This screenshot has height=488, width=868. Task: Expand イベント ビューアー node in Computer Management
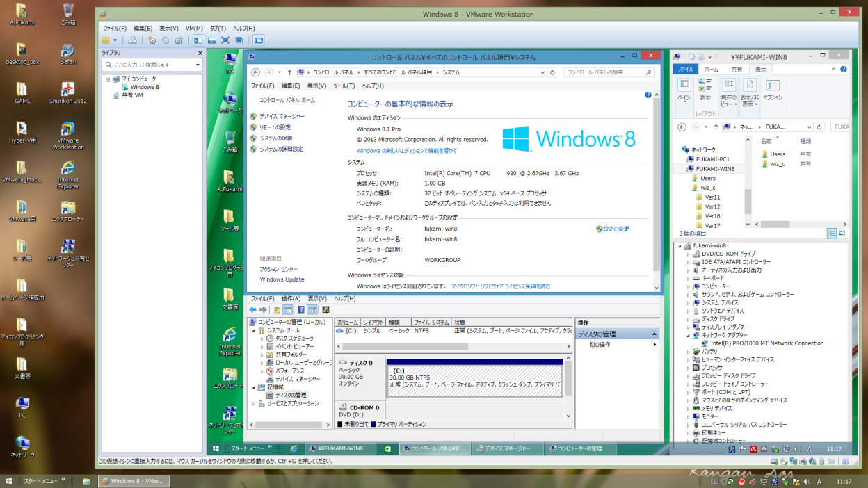262,346
